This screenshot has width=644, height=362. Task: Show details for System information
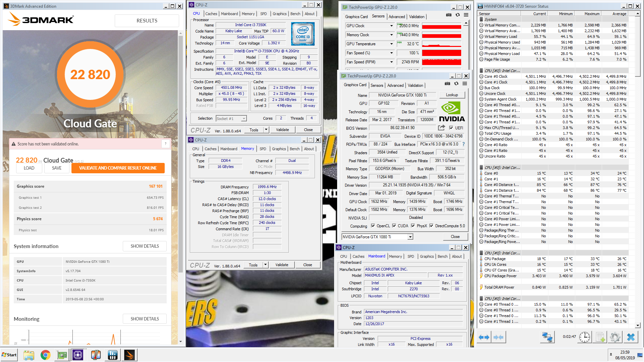tap(145, 246)
